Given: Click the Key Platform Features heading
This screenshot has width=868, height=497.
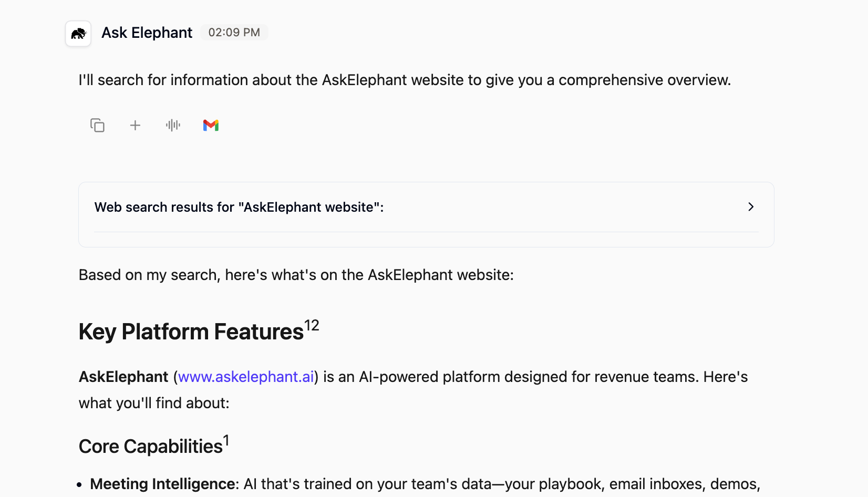Looking at the screenshot, I should click(191, 332).
